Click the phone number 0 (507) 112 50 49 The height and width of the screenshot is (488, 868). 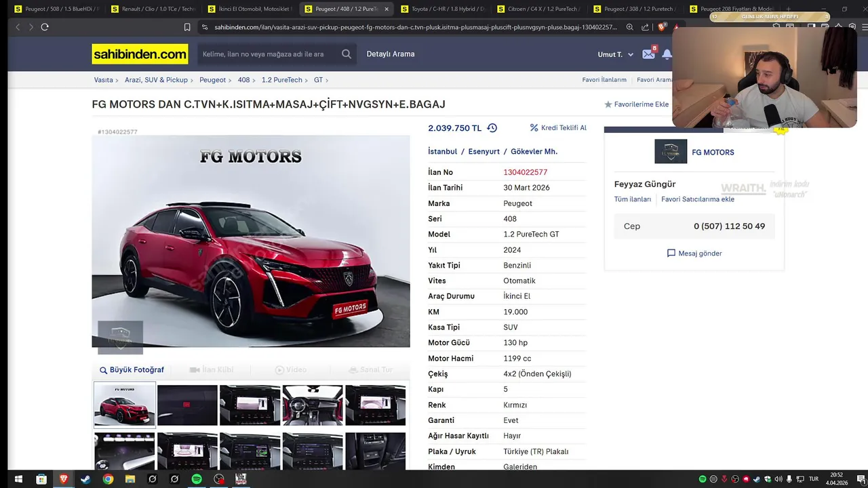tap(729, 226)
